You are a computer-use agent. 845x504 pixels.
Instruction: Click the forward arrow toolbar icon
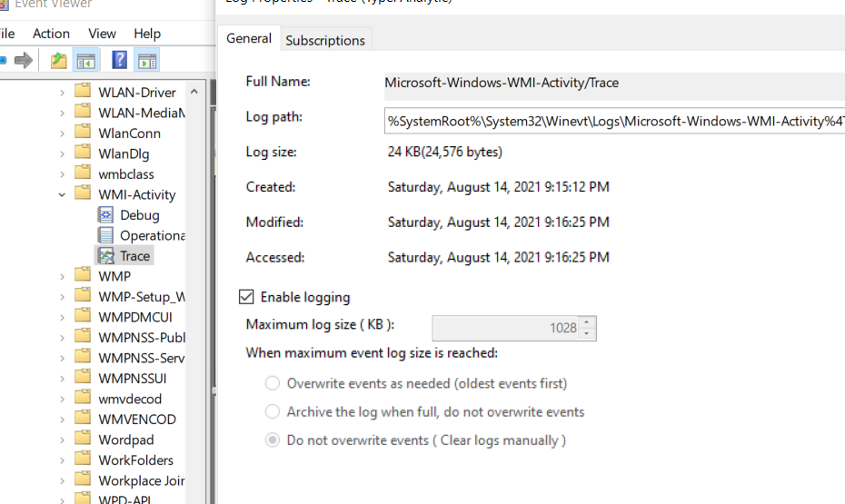pyautogui.click(x=24, y=60)
